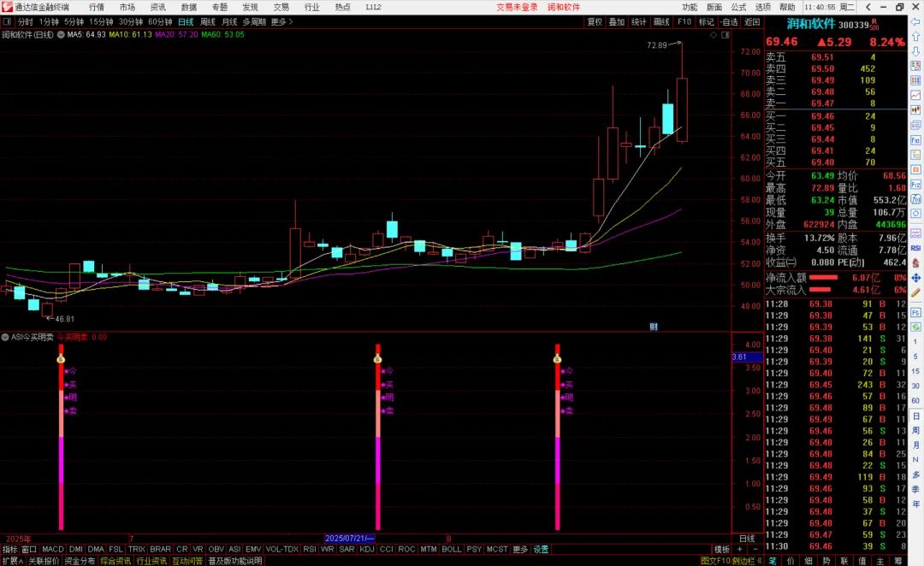
Task: Click the first money bag signal icon
Action: pos(61,358)
